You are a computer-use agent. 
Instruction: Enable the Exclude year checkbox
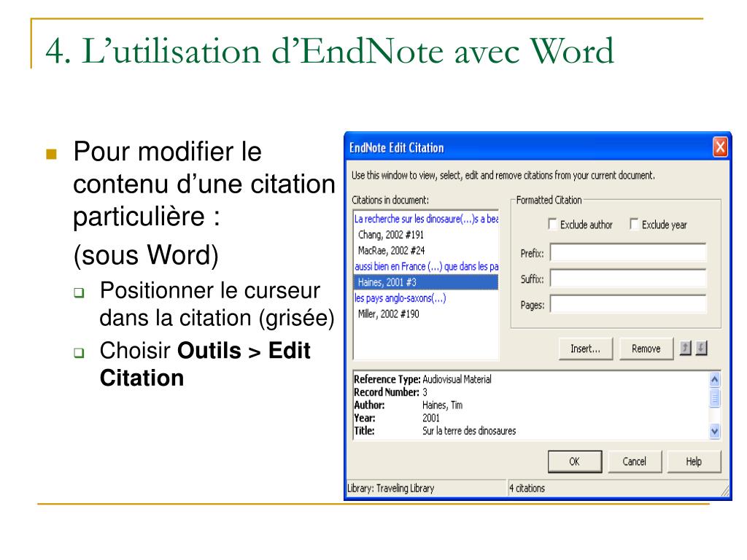click(x=634, y=224)
